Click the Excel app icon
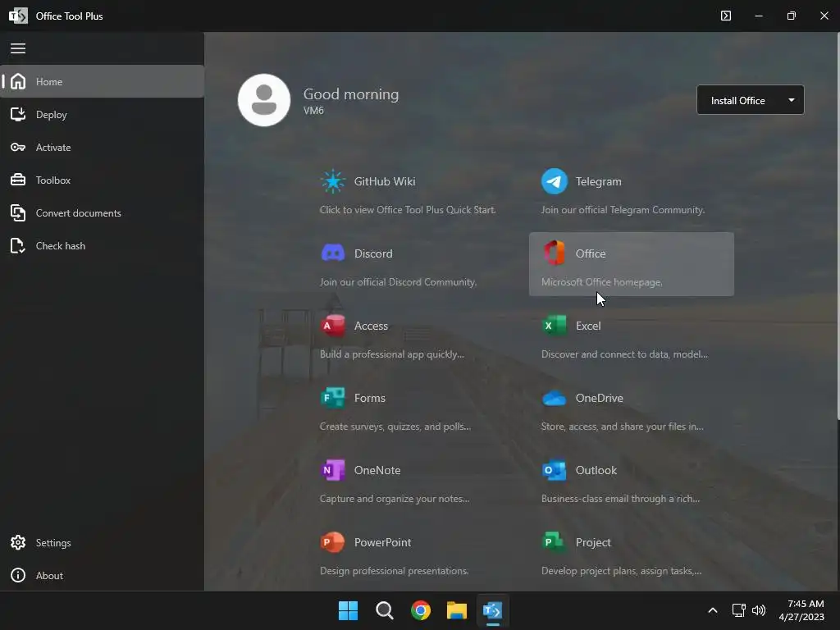Image resolution: width=840 pixels, height=630 pixels. point(554,326)
